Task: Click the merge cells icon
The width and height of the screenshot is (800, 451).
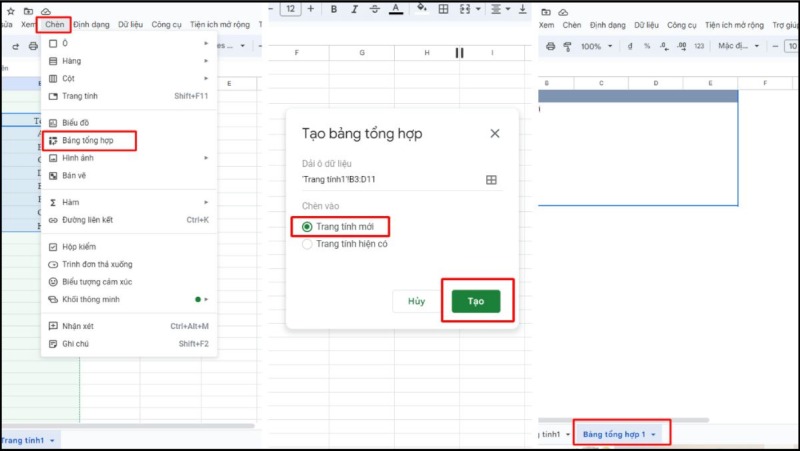Action: 465,9
